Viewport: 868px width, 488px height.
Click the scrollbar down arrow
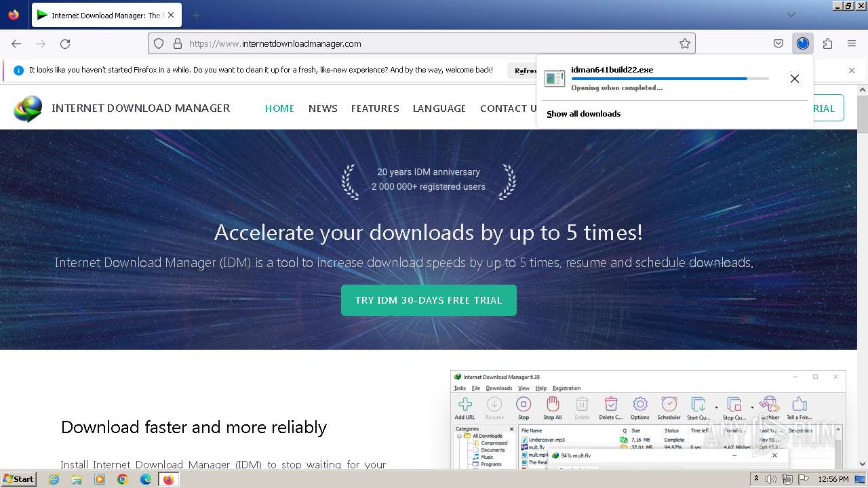863,464
